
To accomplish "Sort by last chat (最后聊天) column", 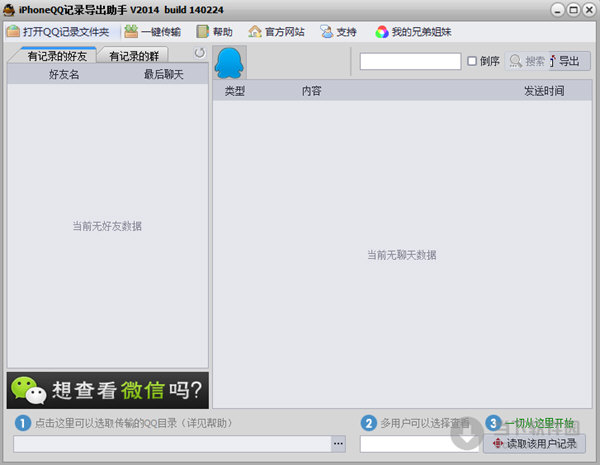I will click(x=163, y=74).
